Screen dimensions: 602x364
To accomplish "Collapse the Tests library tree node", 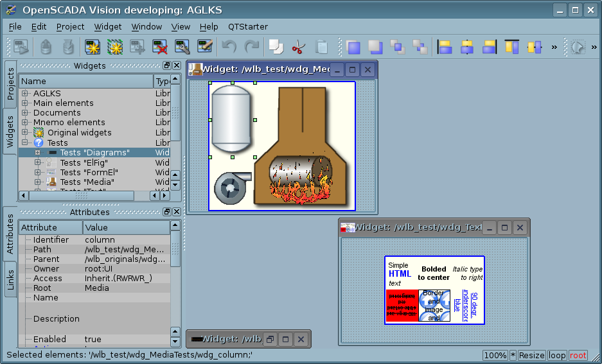I will pyautogui.click(x=26, y=143).
